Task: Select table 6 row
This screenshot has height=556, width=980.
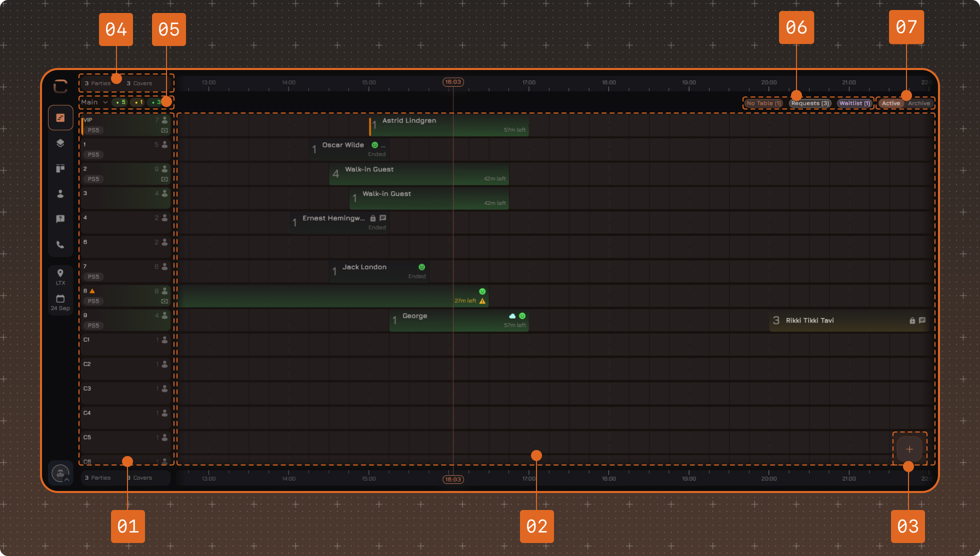Action: [x=125, y=247]
